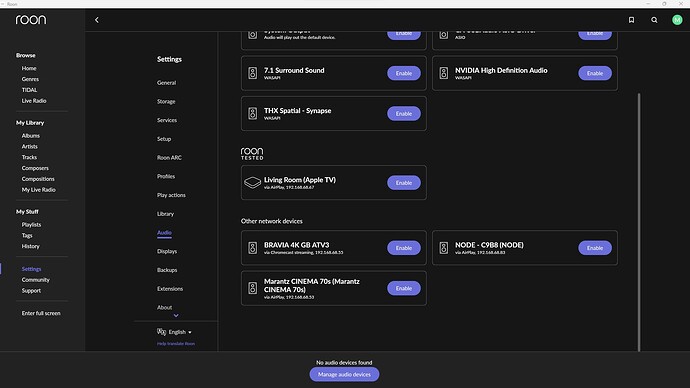The width and height of the screenshot is (690, 388).
Task: Open TIDAL in the sidebar
Action: (x=29, y=90)
